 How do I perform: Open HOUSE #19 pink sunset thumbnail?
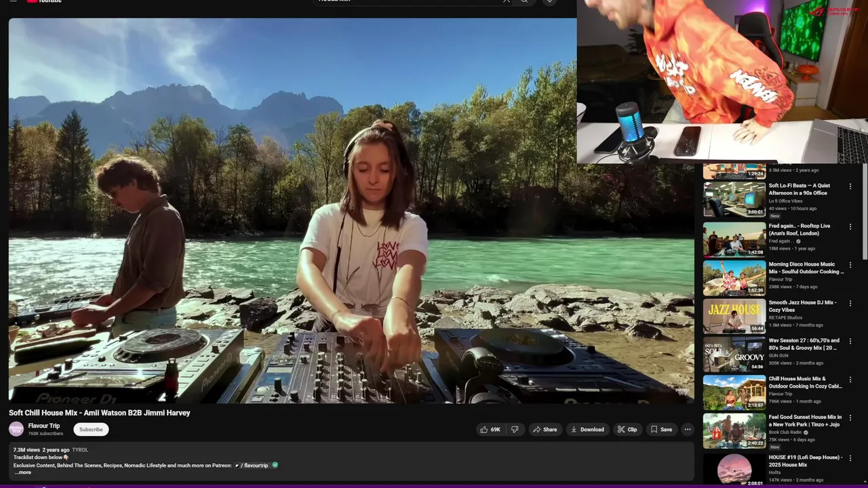pyautogui.click(x=734, y=470)
